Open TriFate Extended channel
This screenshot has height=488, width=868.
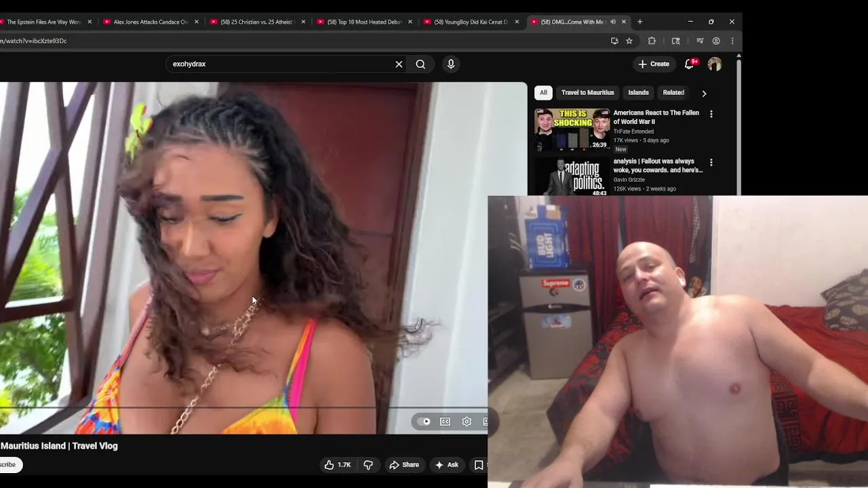(x=633, y=131)
